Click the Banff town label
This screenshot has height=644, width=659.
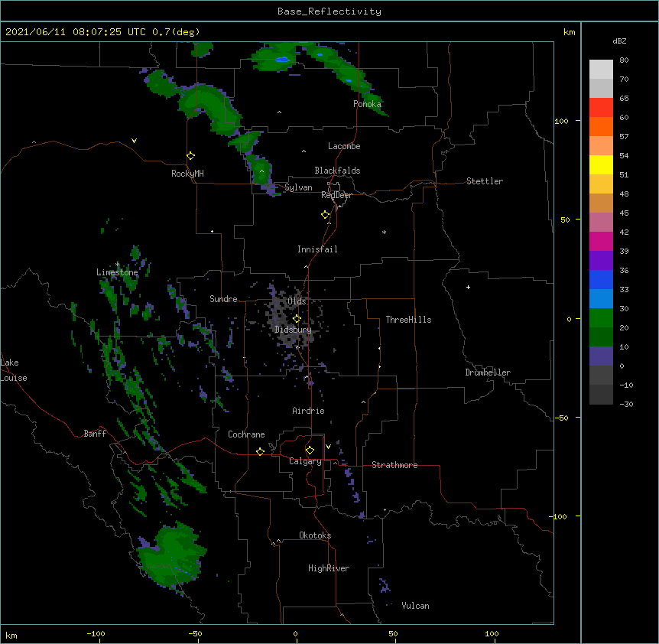(x=95, y=434)
